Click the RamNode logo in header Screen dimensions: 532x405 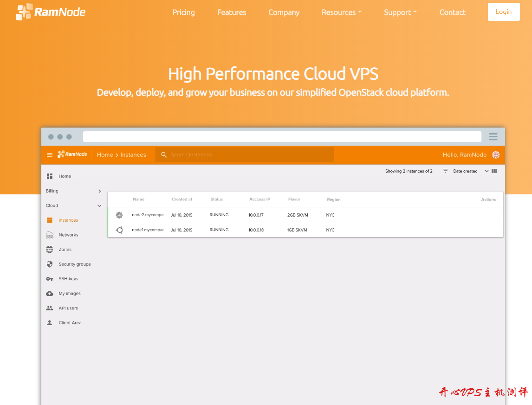click(51, 12)
